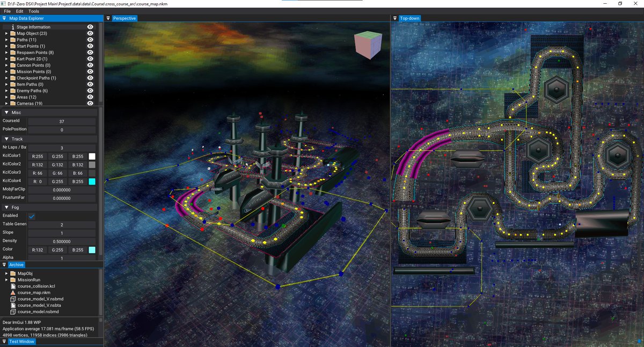Collapse the Misc section header
Screen dimensions: 644x347
[x=49, y=113]
